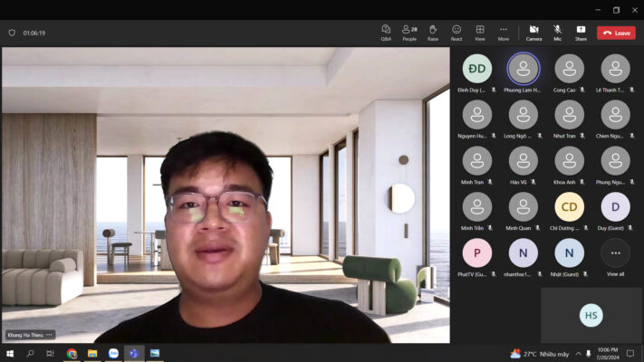Open the Photos app taskbar icon
Image resolution: width=644 pixels, height=362 pixels.
pos(155,353)
